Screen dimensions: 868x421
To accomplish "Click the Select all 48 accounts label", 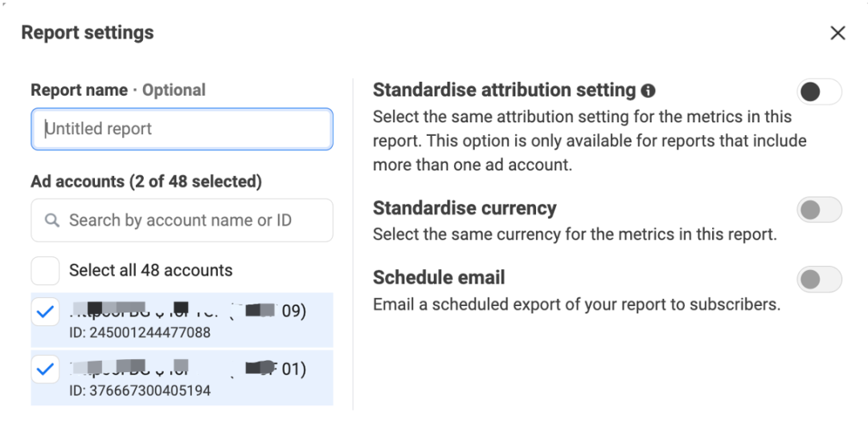I will point(150,271).
